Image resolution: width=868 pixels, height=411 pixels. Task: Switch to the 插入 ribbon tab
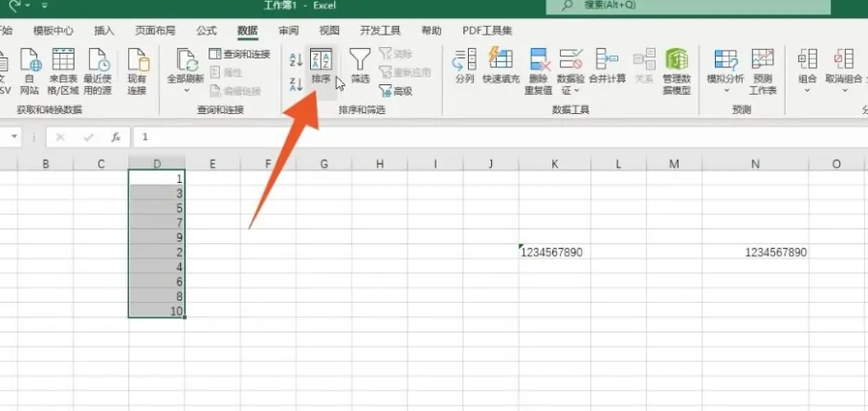[x=104, y=31]
